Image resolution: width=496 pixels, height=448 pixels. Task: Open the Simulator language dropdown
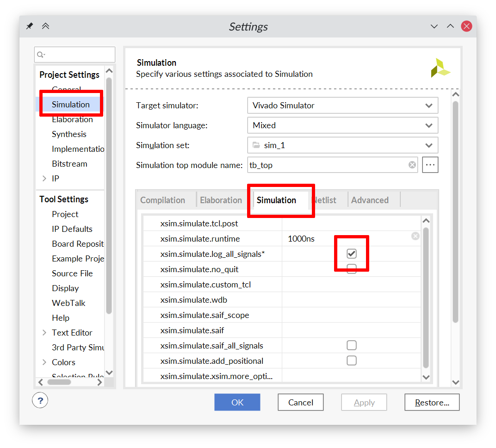tap(342, 125)
